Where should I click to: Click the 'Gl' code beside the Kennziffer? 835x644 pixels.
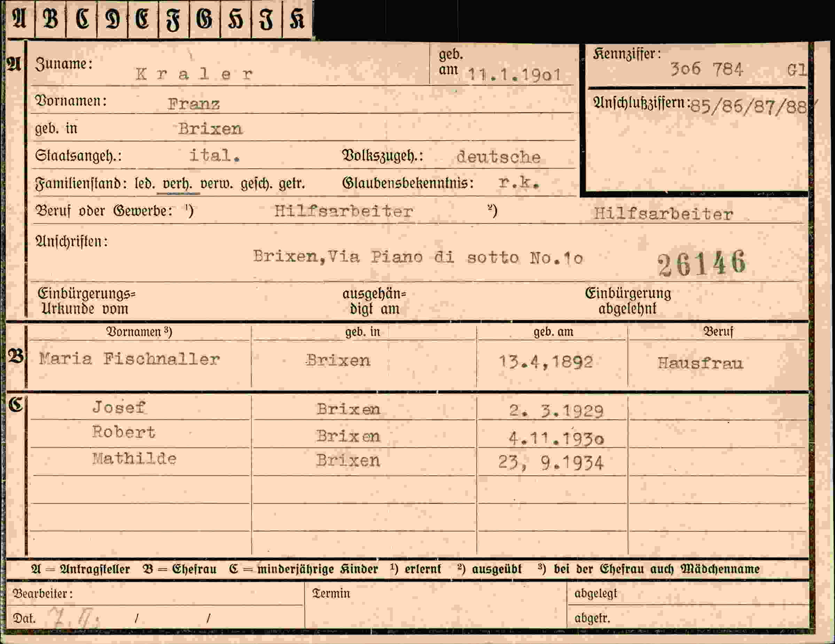coord(796,70)
